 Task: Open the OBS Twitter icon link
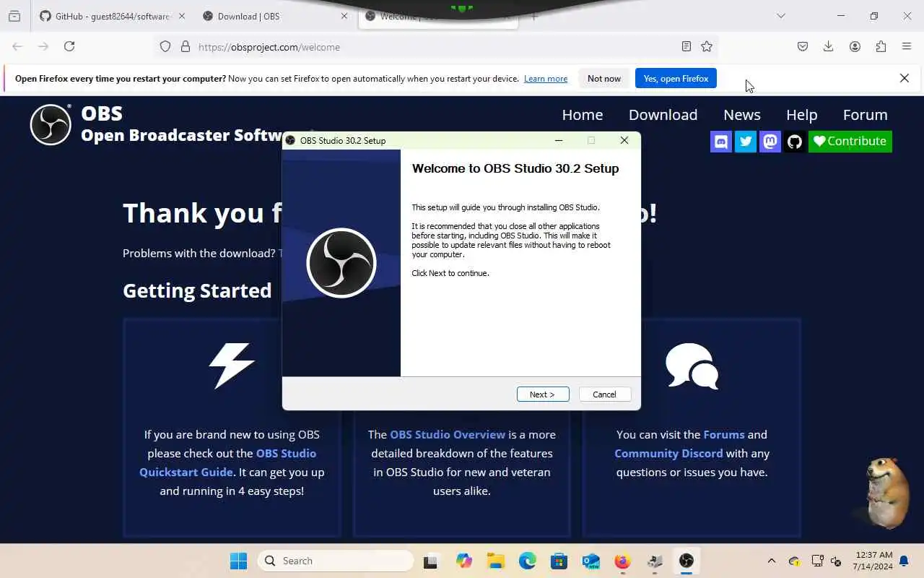coord(745,142)
